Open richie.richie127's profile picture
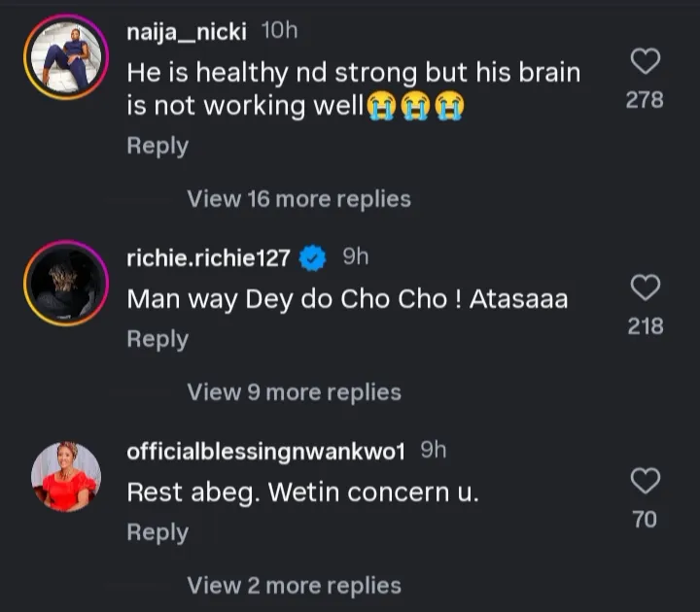 click(x=66, y=283)
